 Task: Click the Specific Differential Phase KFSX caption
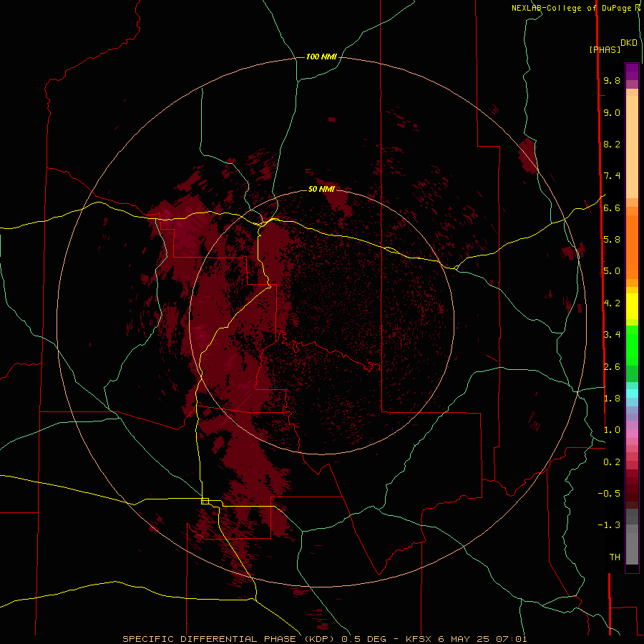[x=324, y=639]
